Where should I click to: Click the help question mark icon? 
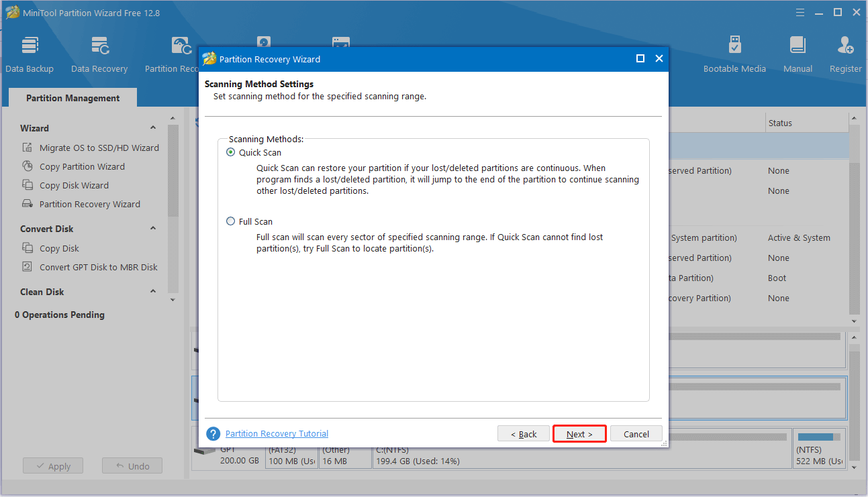click(213, 434)
